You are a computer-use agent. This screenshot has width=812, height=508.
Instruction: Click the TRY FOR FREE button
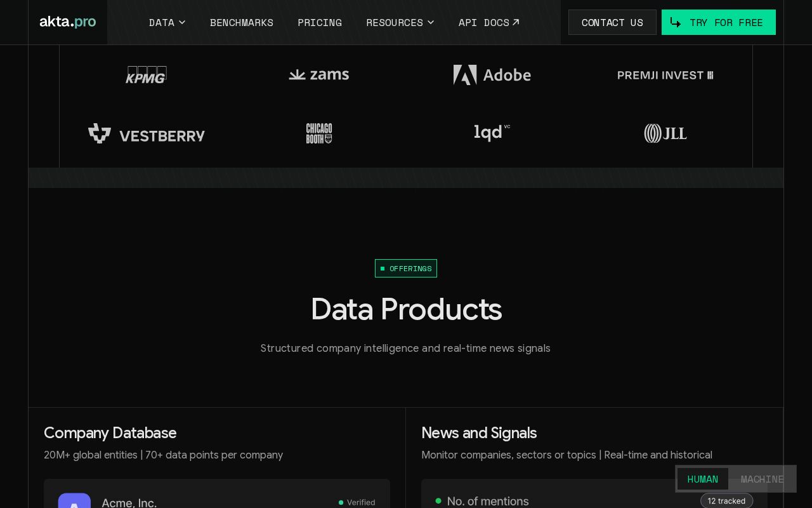[718, 22]
